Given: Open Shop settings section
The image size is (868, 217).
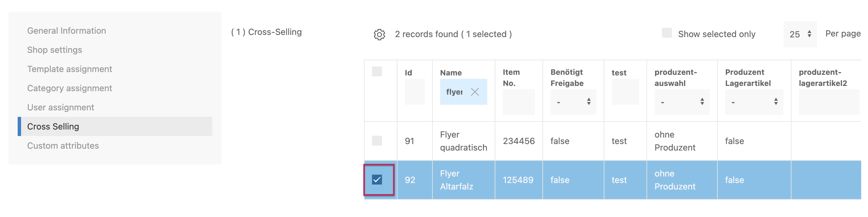Looking at the screenshot, I should coord(55,50).
